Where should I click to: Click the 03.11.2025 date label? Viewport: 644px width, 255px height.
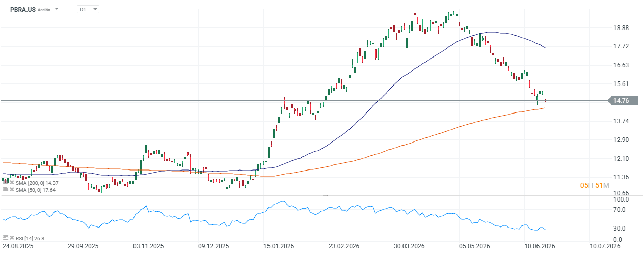pos(149,246)
